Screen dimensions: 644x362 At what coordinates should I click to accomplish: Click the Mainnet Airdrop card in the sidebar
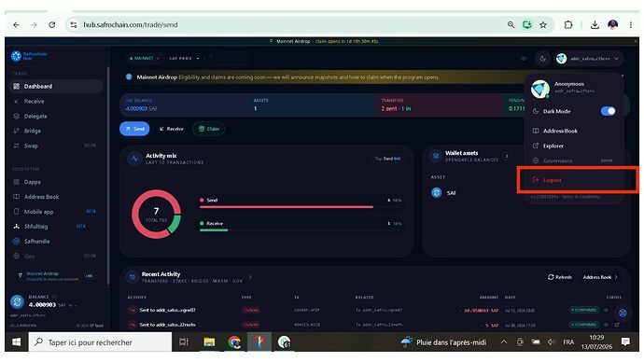(55, 276)
